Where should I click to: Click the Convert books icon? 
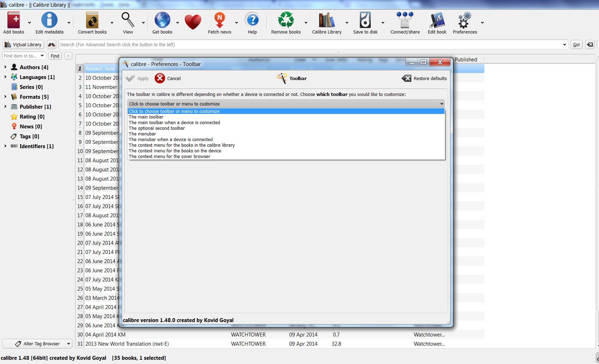coord(92,20)
